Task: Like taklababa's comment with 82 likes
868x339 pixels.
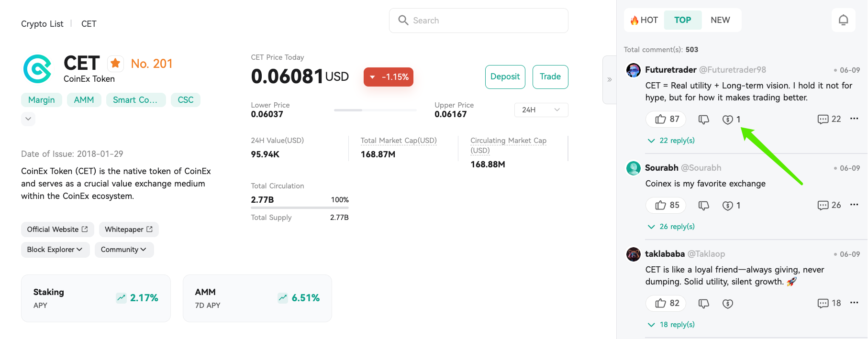Action: coord(666,303)
